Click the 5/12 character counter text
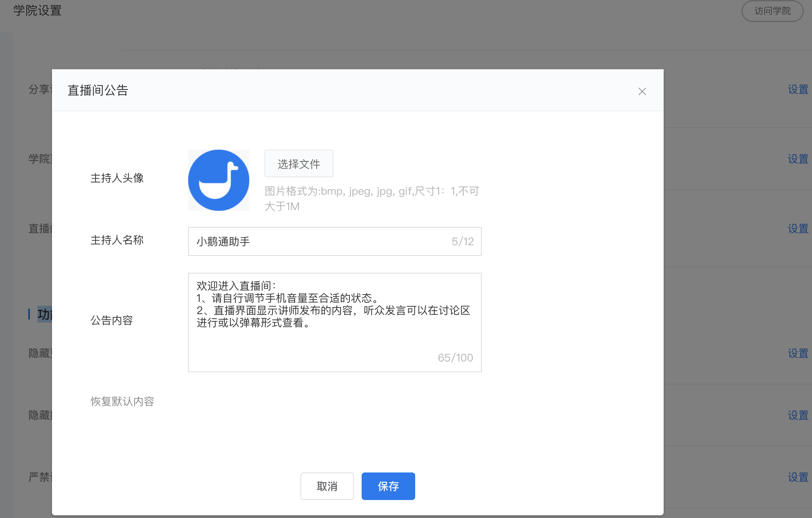The height and width of the screenshot is (518, 812). click(463, 241)
